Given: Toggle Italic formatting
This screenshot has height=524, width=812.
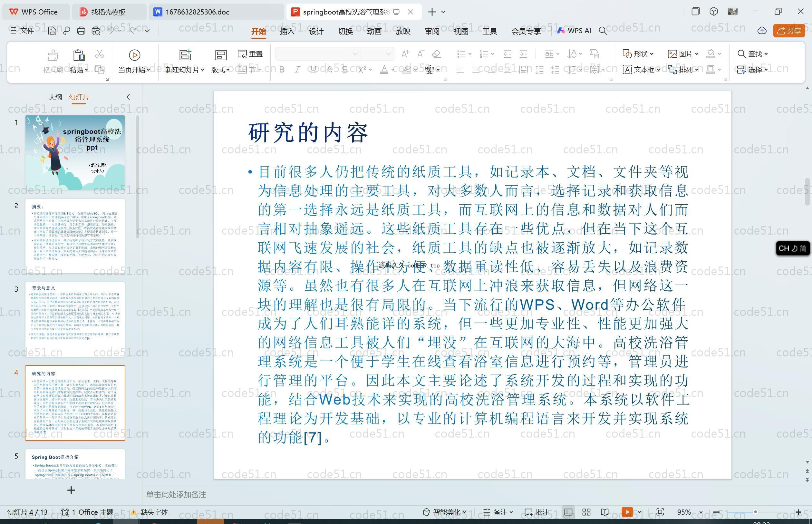Looking at the screenshot, I should click(x=297, y=70).
